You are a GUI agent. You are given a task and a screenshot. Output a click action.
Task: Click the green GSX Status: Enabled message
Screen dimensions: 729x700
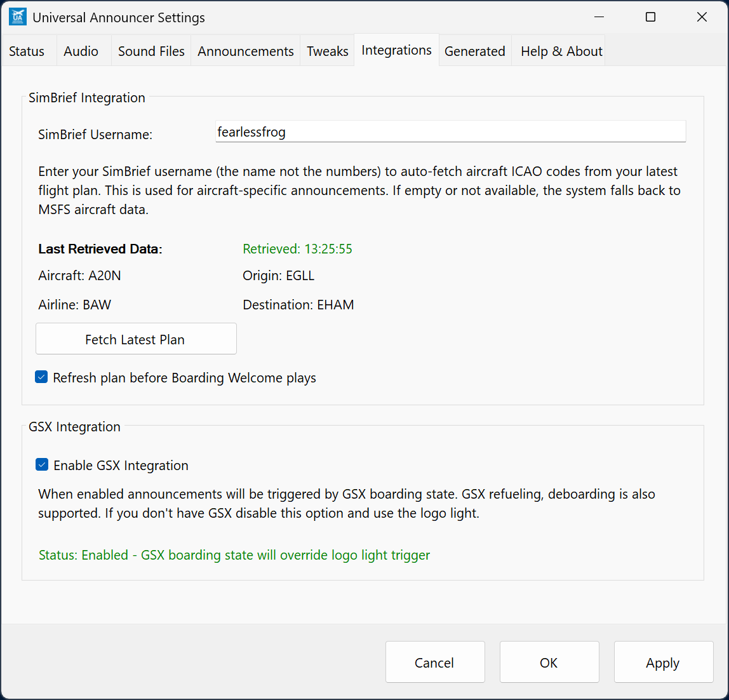point(234,555)
